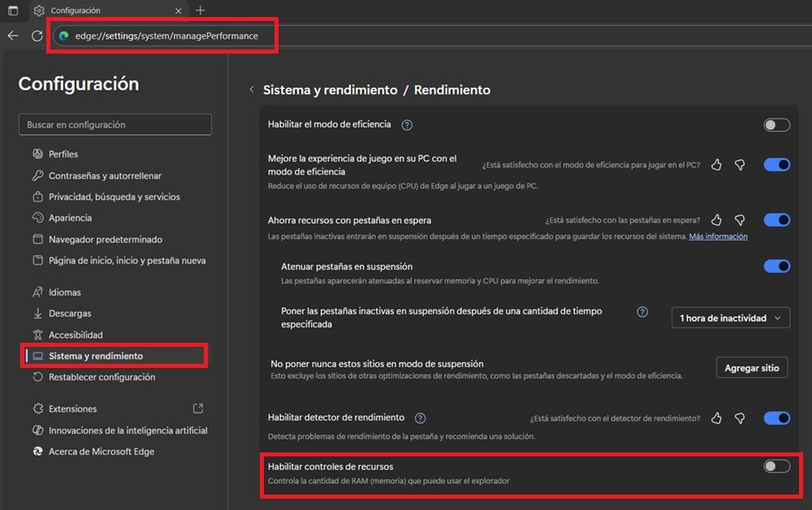Open tab actions menu in the title bar
812x510 pixels.
pyautogui.click(x=13, y=11)
